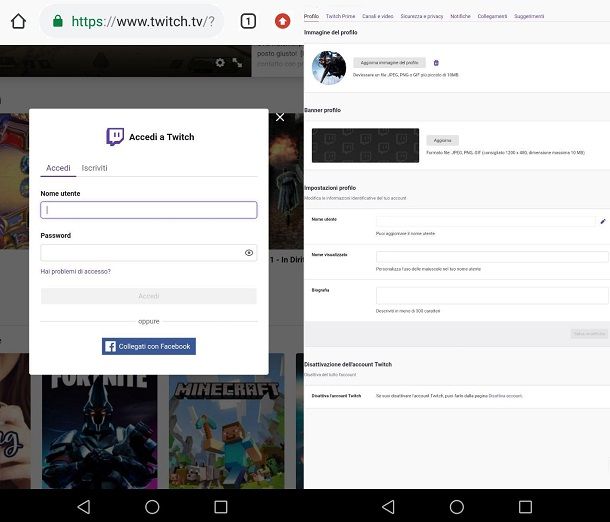Focus the Password login field

pyautogui.click(x=149, y=253)
